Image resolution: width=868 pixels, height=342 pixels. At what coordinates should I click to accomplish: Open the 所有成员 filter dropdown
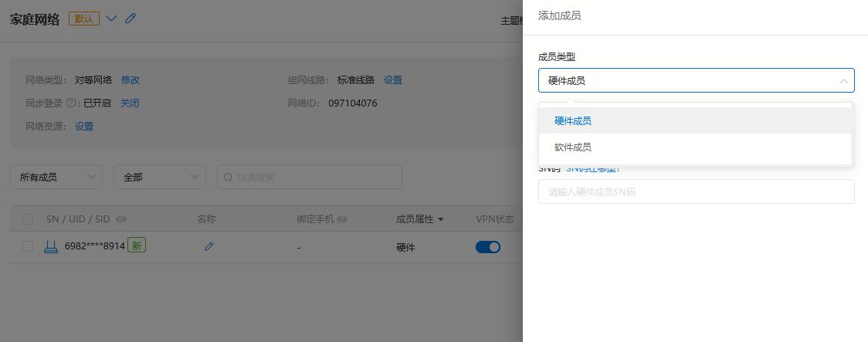(56, 177)
